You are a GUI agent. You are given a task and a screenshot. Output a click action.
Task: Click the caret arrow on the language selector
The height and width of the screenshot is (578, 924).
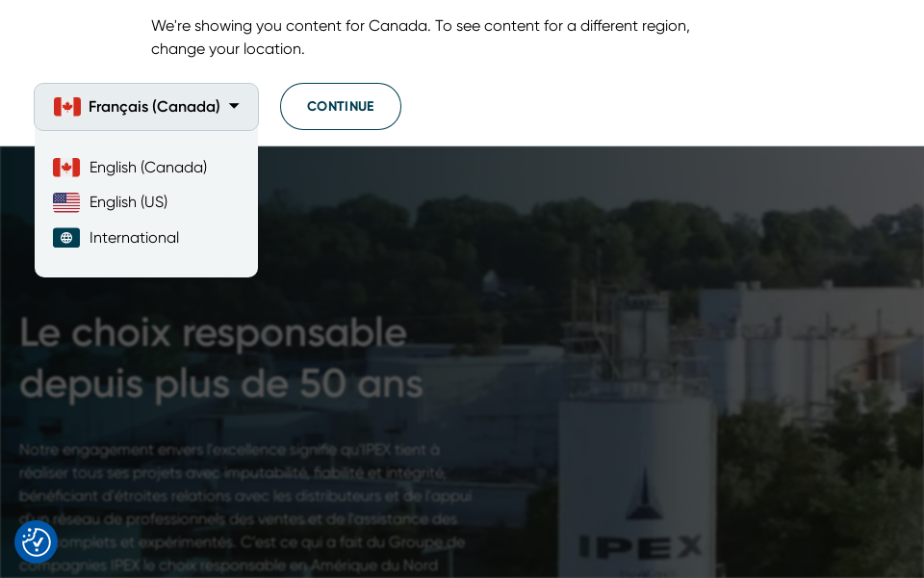click(233, 107)
